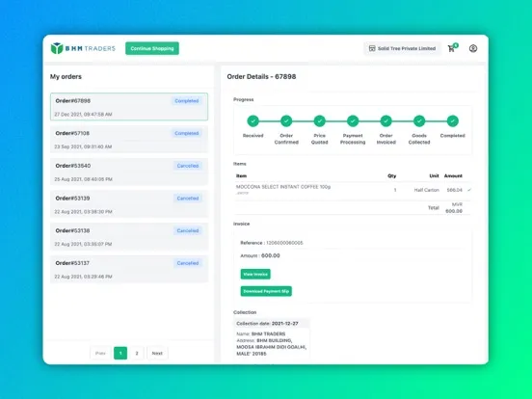Click the Payment Processing check circle
Viewport: 532px width, 399px height.
click(x=353, y=120)
